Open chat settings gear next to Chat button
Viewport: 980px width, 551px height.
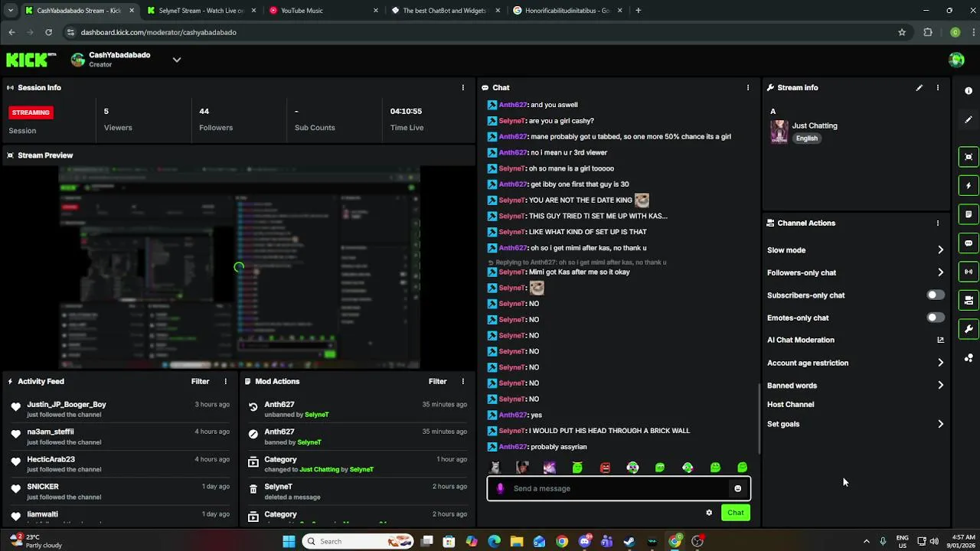point(709,513)
